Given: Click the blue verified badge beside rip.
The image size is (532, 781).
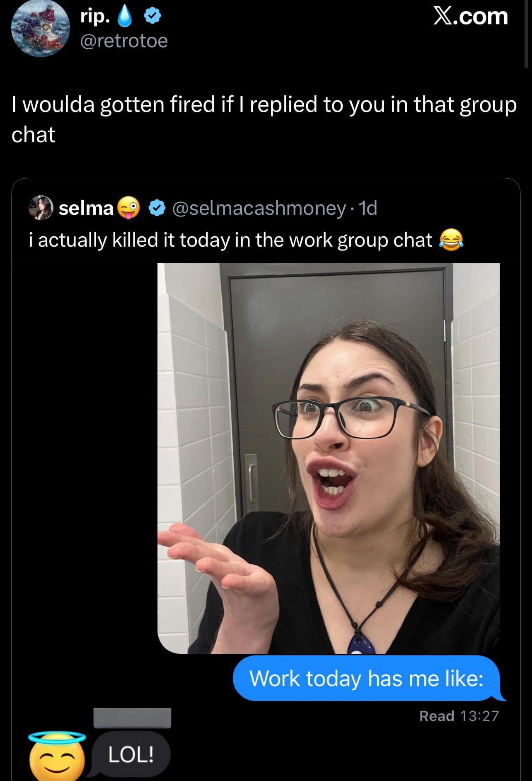Looking at the screenshot, I should [152, 17].
